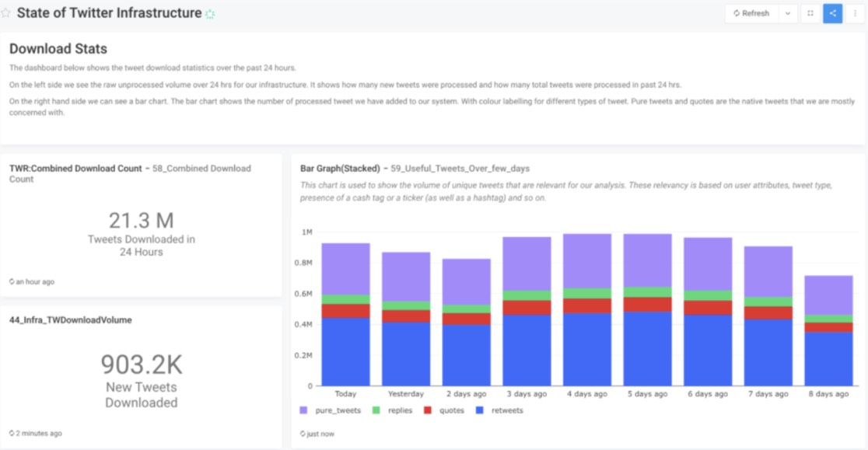
Task: Click the Download Stats heading
Action: point(58,49)
